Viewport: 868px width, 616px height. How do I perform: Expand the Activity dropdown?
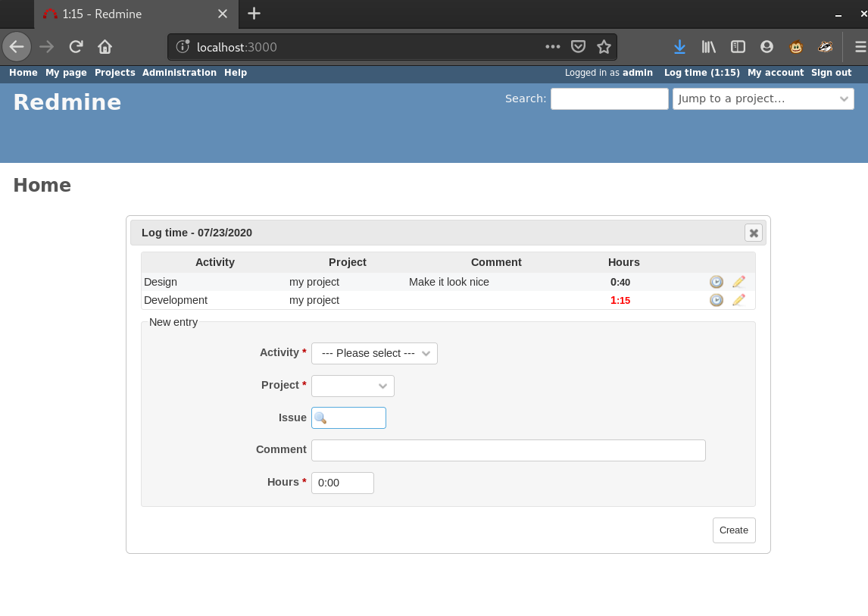(374, 353)
